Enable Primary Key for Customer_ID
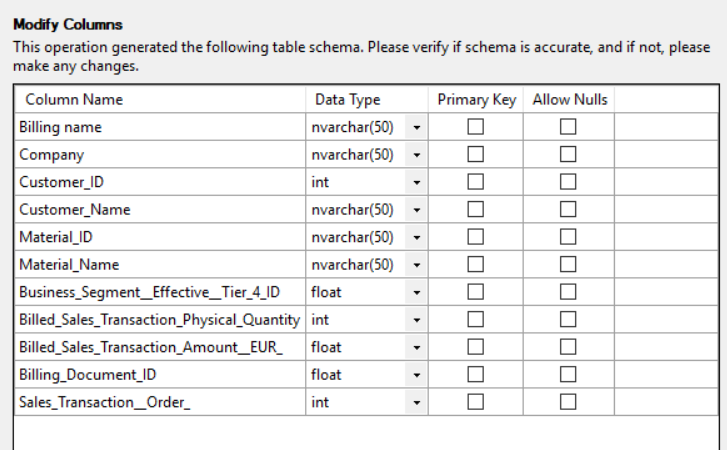Screen dimensions: 727x450 (x=476, y=182)
